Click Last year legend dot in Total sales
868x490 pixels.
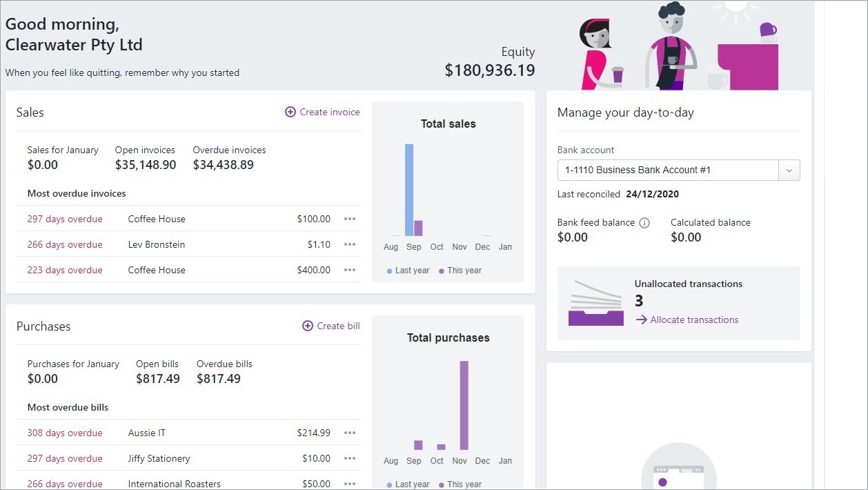tap(390, 271)
